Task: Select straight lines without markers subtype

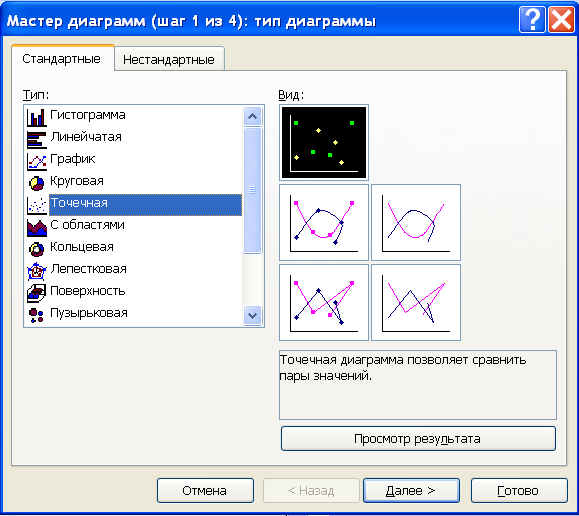Action: (x=416, y=302)
